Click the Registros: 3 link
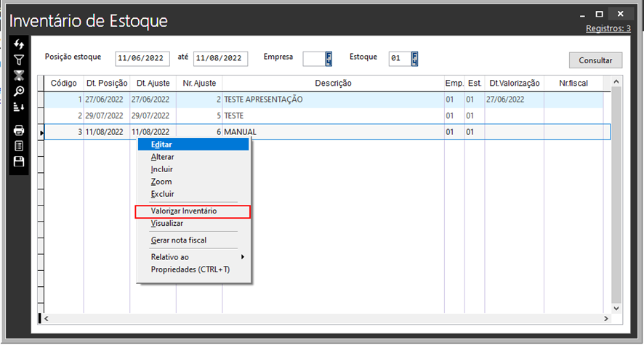Screen dimensions: 644x345 (x=608, y=28)
